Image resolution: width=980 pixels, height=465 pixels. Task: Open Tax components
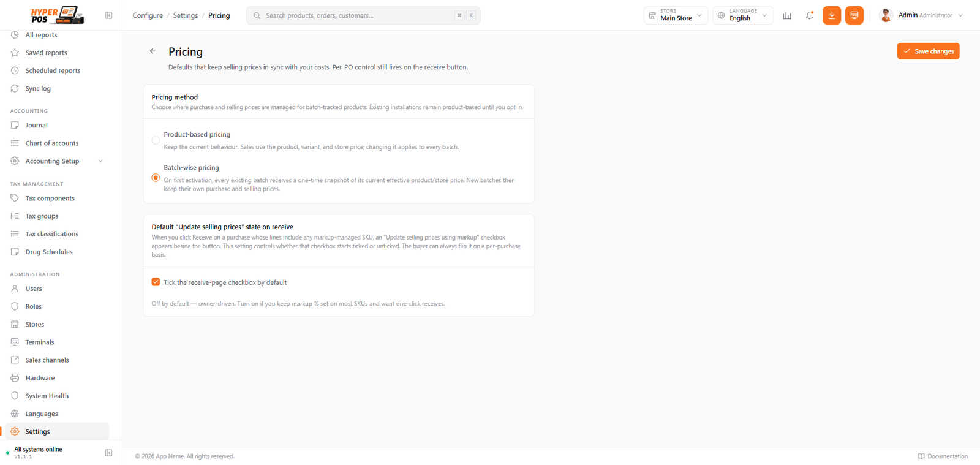click(57, 198)
